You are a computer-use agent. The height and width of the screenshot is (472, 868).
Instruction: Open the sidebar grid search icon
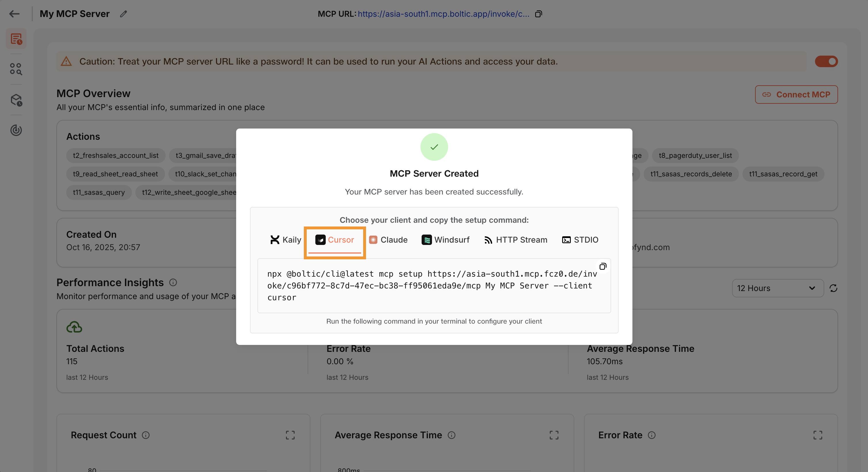[x=16, y=69]
